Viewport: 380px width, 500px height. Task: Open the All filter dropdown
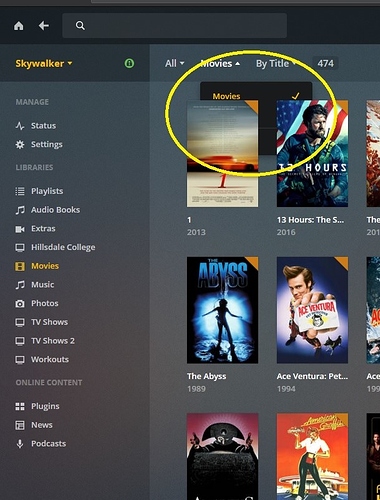click(x=174, y=63)
